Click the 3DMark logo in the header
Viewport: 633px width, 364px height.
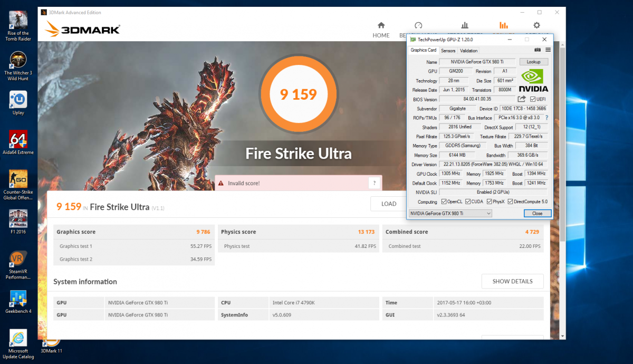tap(83, 28)
